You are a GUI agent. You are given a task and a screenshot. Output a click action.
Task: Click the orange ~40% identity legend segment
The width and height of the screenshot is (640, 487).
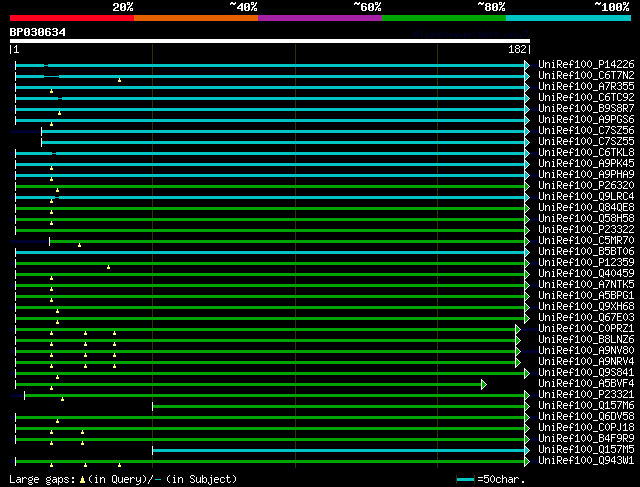coord(196,18)
